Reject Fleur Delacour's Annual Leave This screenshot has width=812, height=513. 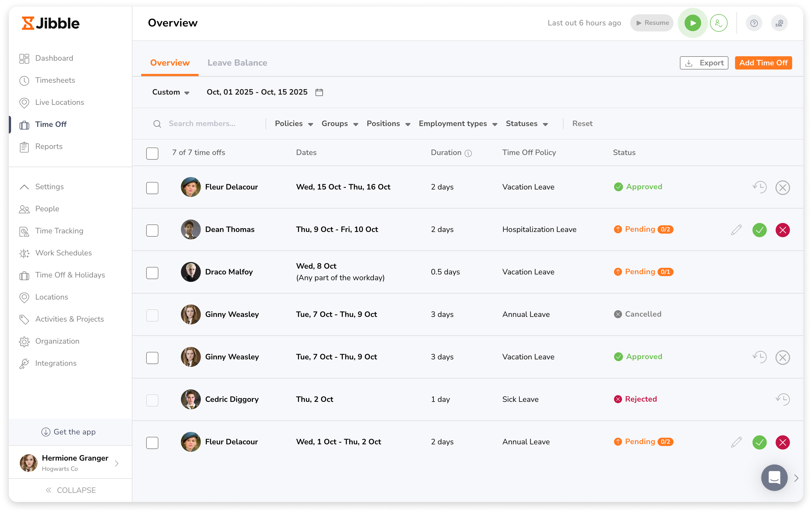coord(783,442)
